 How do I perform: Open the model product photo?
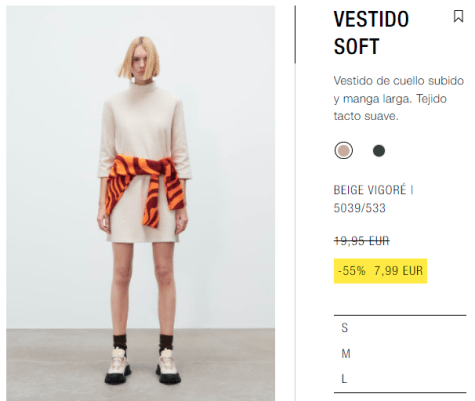tap(141, 203)
